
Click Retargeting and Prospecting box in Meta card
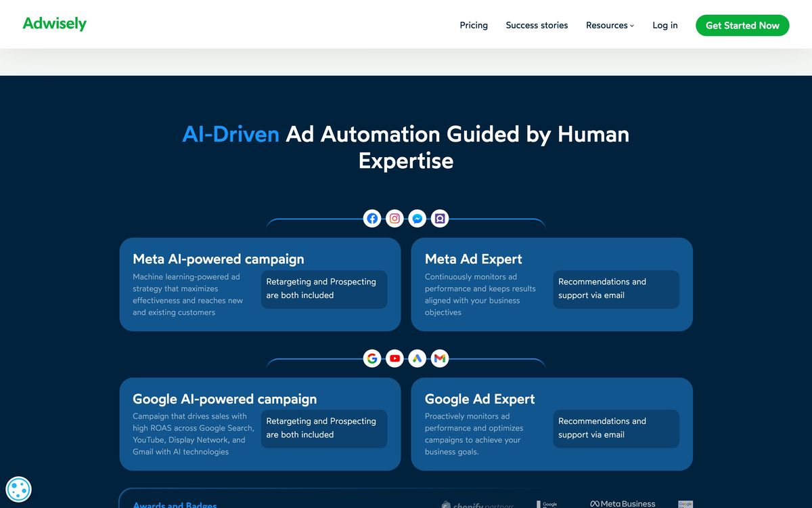324,289
